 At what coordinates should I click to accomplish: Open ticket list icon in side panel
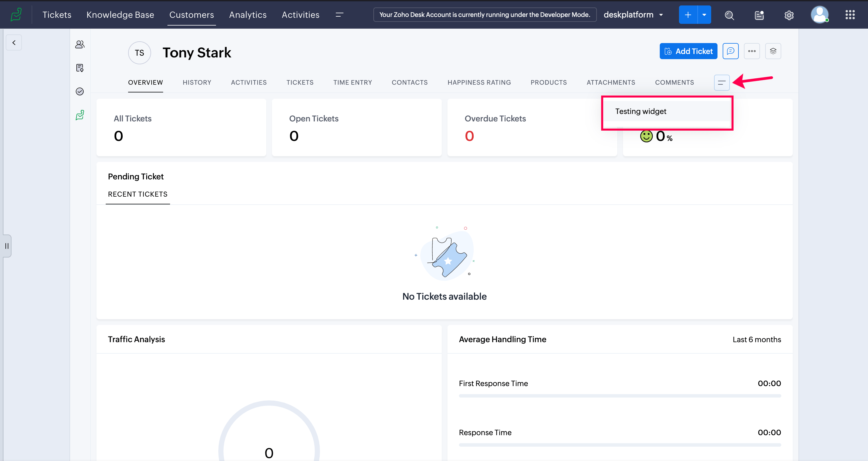80,68
